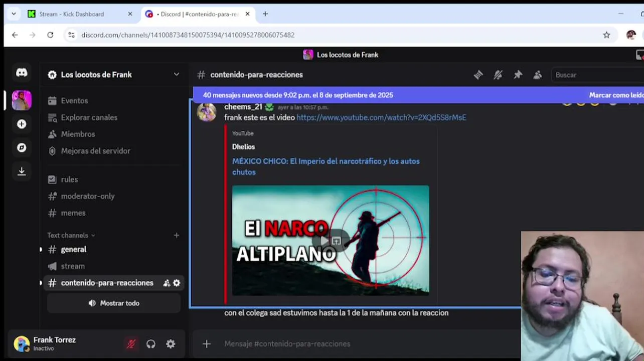Close the Discord browser tab
644x361 pixels.
[247, 14]
